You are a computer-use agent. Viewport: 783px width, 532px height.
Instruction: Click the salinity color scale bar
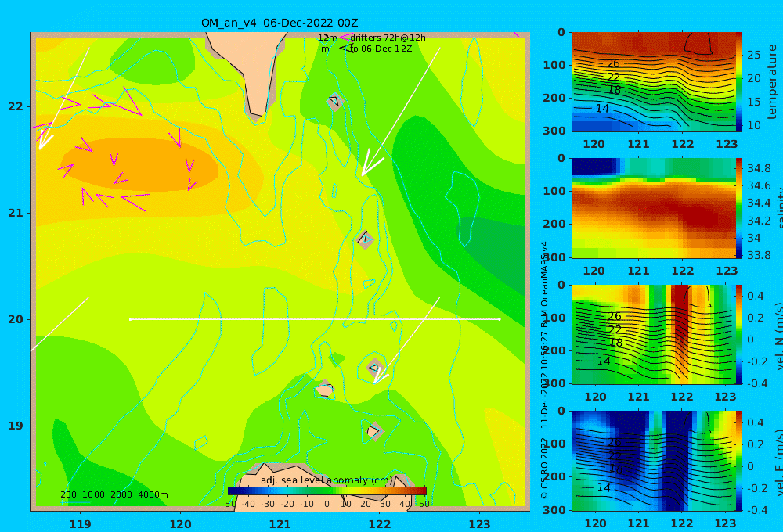pos(739,208)
